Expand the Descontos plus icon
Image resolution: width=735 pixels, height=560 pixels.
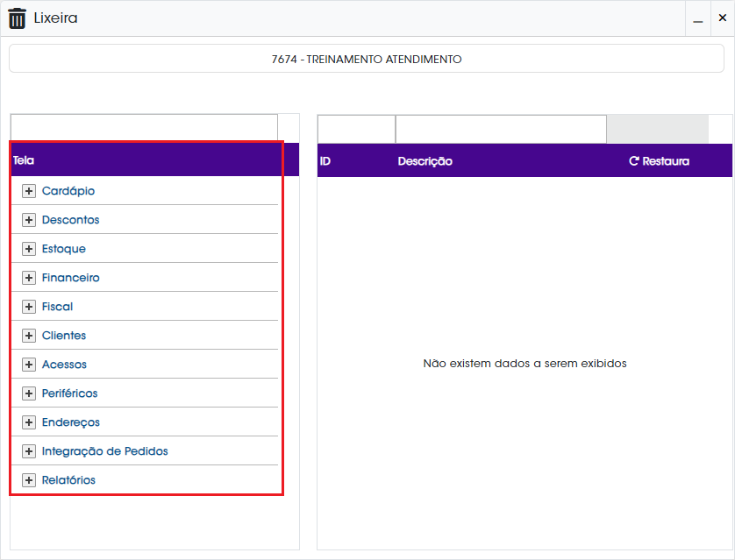(29, 220)
